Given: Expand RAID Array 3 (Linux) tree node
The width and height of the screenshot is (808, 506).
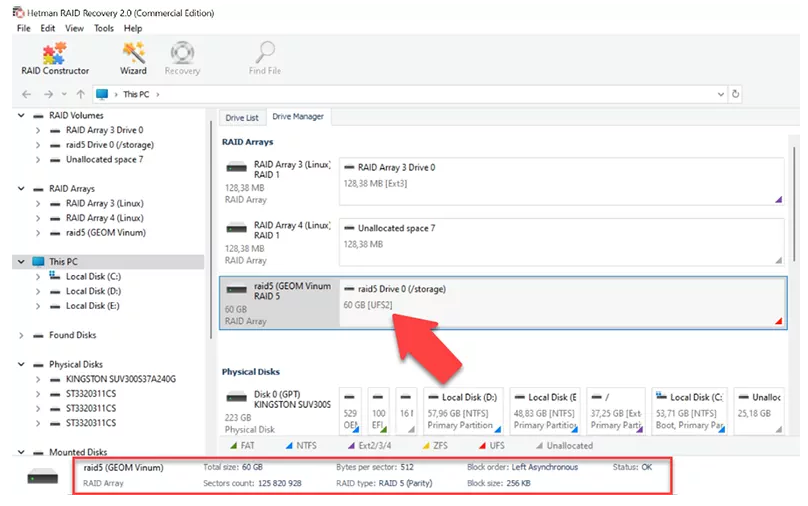Looking at the screenshot, I should [x=38, y=204].
